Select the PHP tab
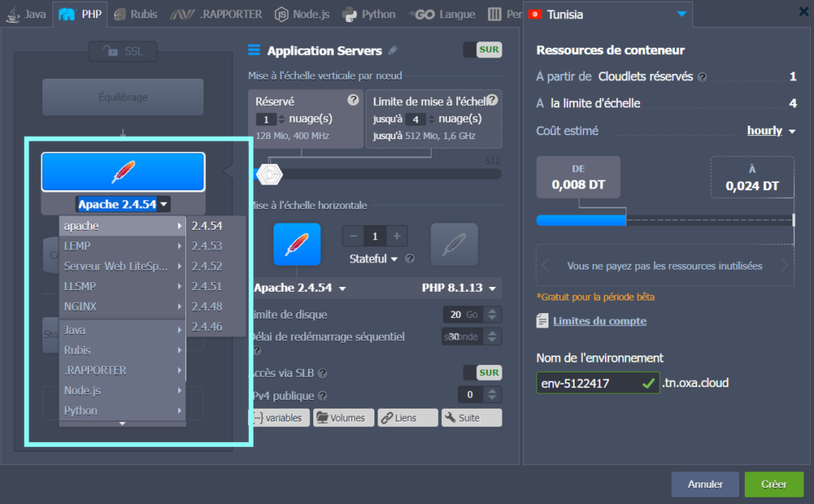 [80, 14]
